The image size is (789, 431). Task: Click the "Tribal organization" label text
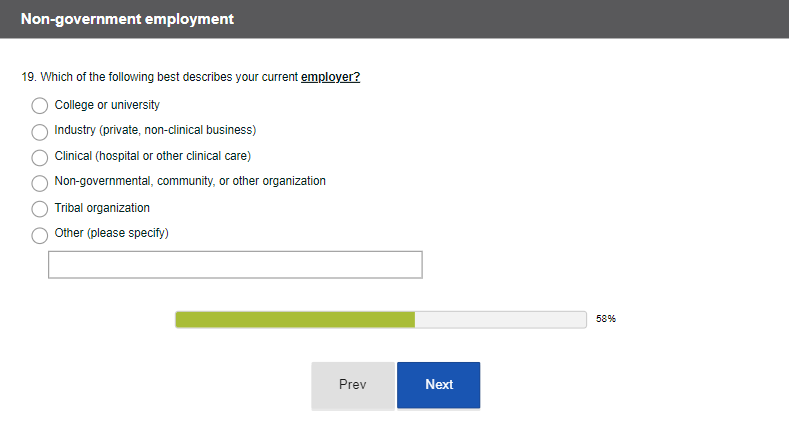[102, 208]
